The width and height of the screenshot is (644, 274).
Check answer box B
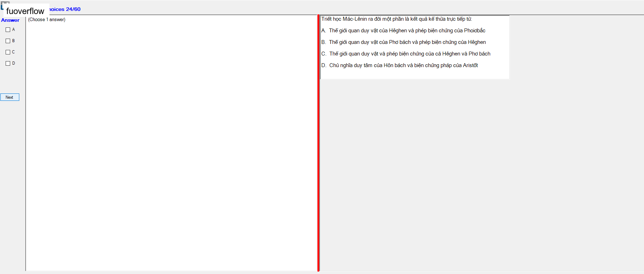[8, 41]
